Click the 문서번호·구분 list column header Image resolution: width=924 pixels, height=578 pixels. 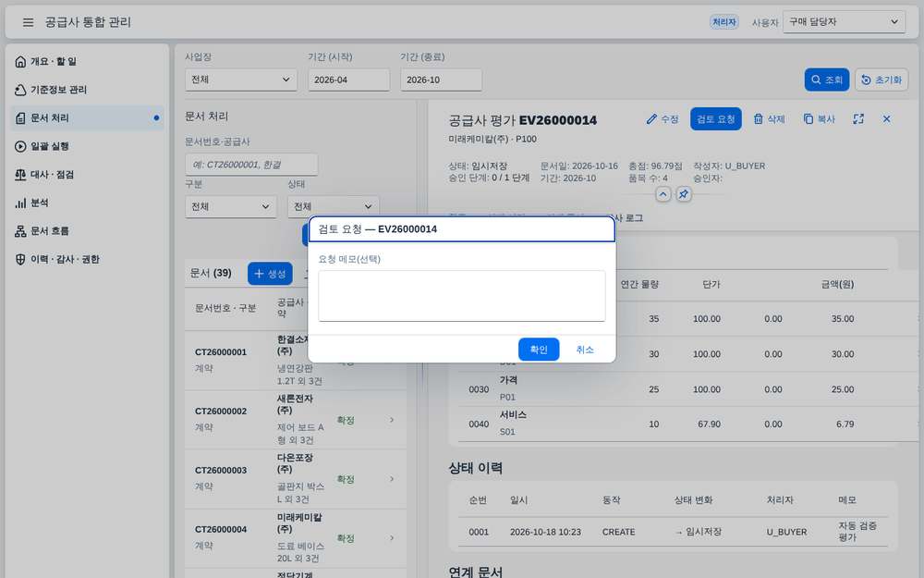point(225,308)
